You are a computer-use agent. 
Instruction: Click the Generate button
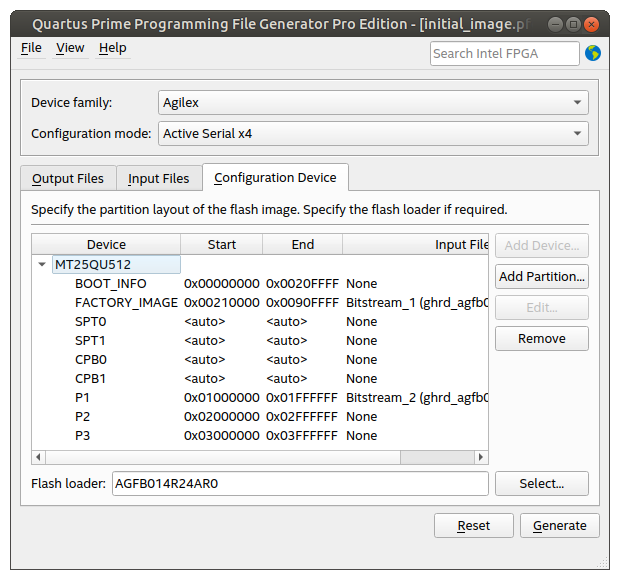tap(560, 525)
